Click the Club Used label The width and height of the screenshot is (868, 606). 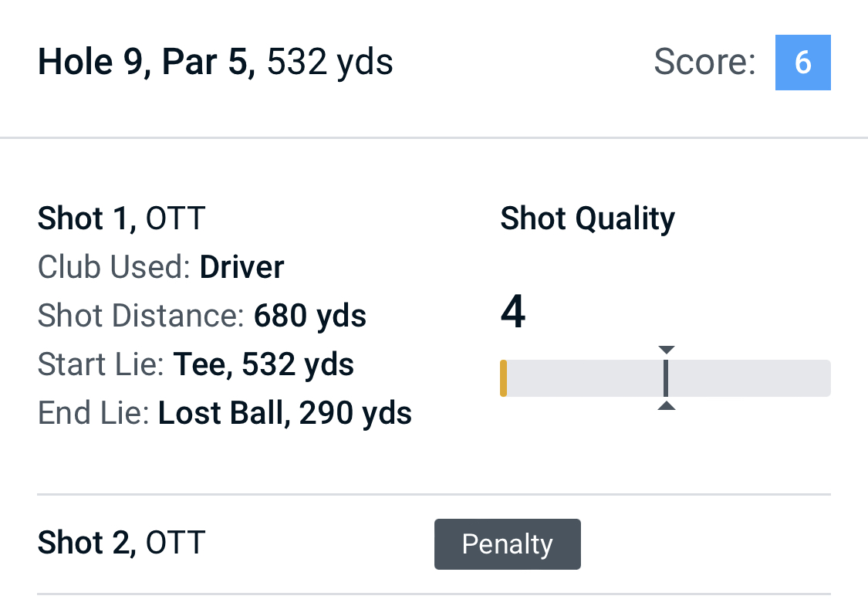point(114,267)
